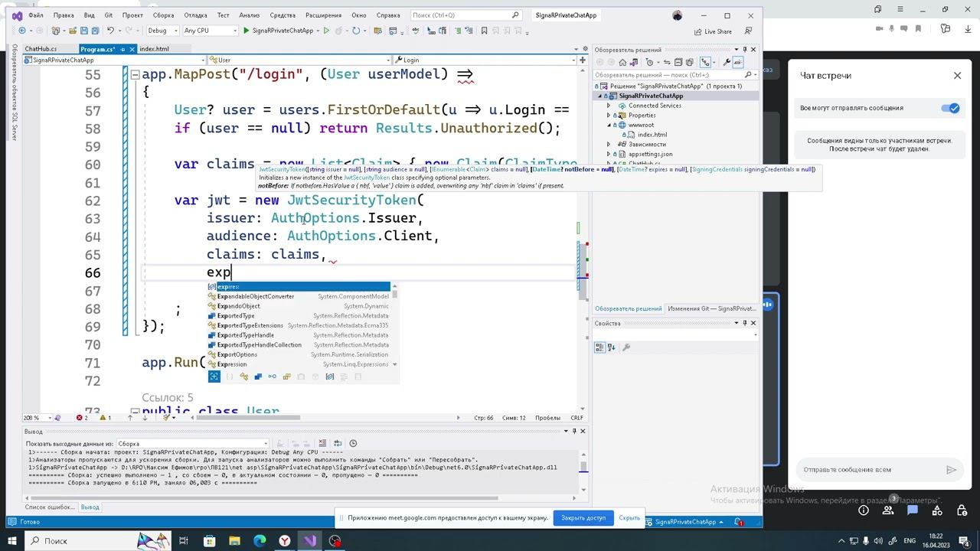Open Meet activities icon
Image resolution: width=980 pixels, height=551 pixels.
(937, 510)
